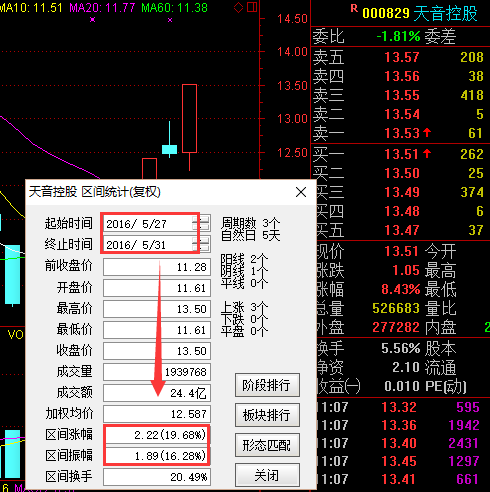Click the MA20 indicator label
The image size is (490, 492).
pyautogui.click(x=102, y=7)
